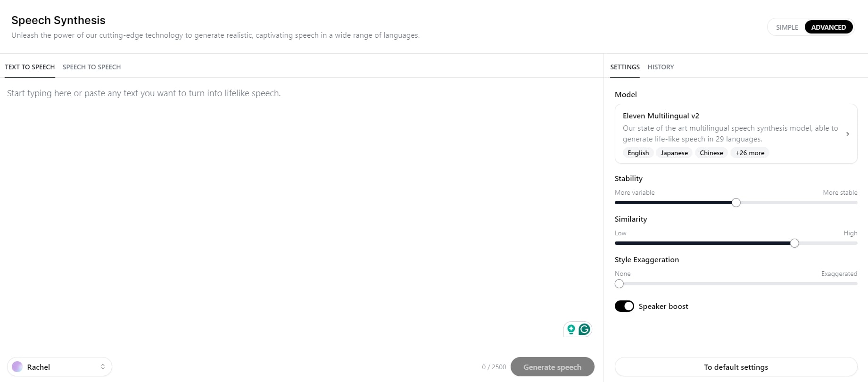Expand the Eleven Multilingual v2 model selector

click(736, 134)
